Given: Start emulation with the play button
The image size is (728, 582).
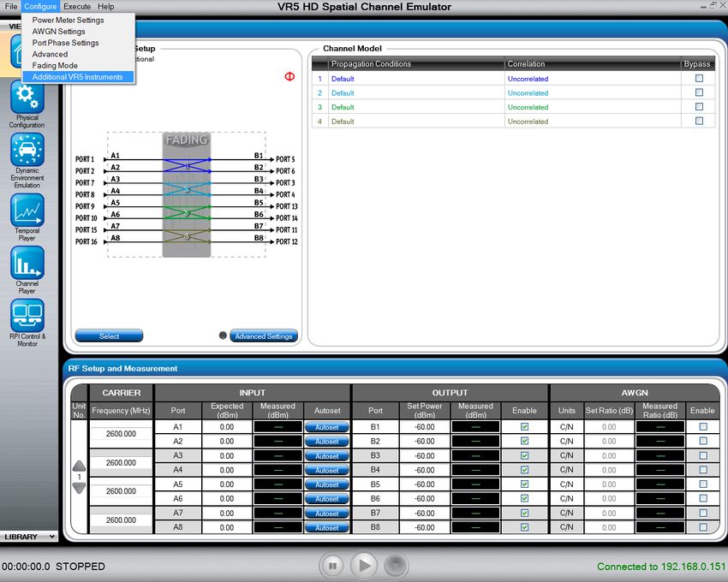Looking at the screenshot, I should (x=364, y=565).
